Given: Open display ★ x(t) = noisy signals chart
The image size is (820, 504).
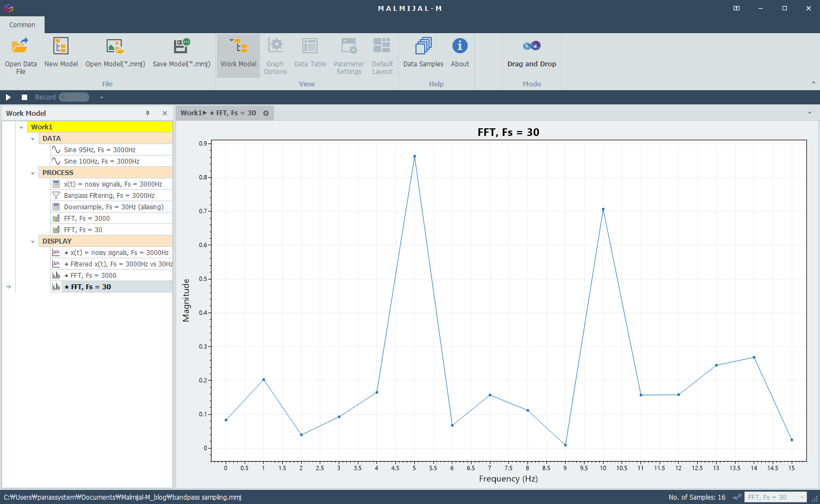Looking at the screenshot, I should [x=111, y=252].
